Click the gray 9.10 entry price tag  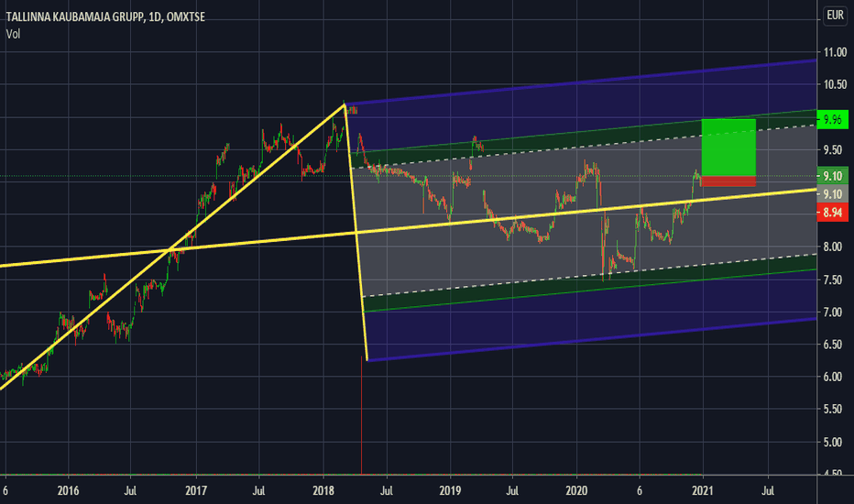coord(833,194)
